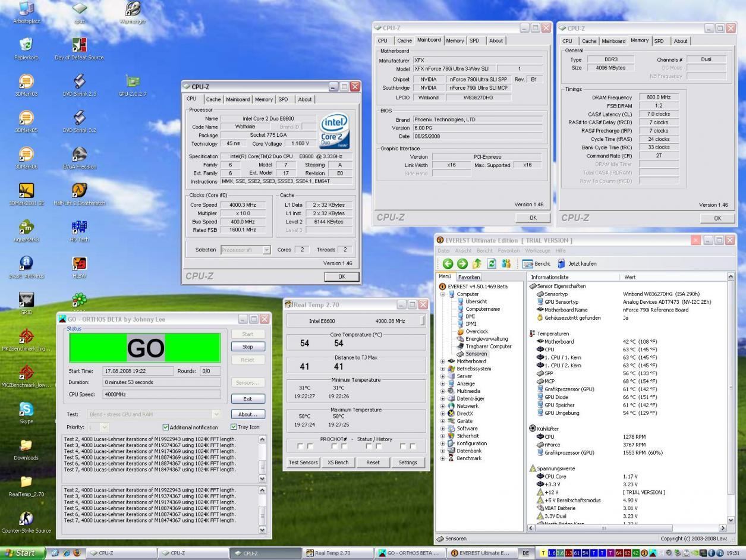
Task: Switch to Real Temp 2.70 taskbar button
Action: click(x=338, y=553)
